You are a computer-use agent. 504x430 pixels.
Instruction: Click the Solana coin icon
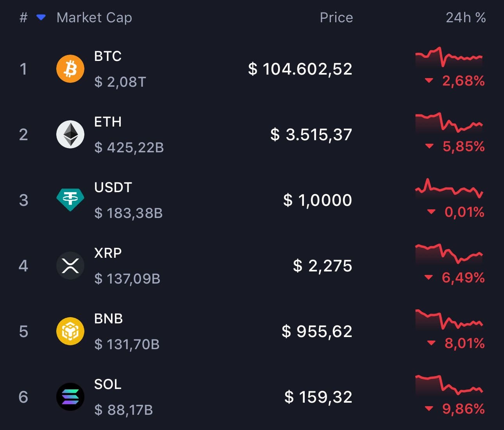point(70,396)
